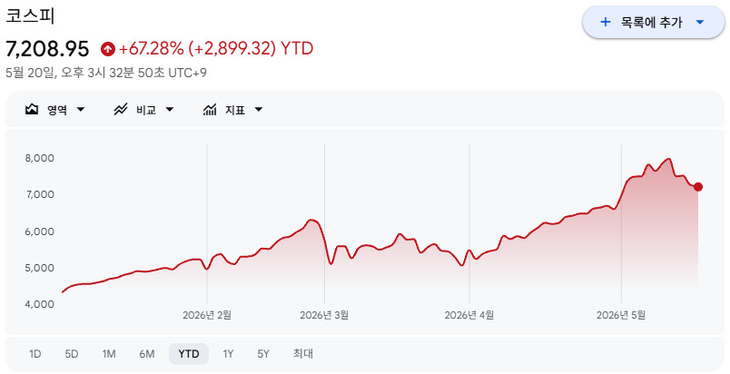Screen dimensions: 730x374
Task: Click the 2026년 5월 axis label
Action: 621,315
